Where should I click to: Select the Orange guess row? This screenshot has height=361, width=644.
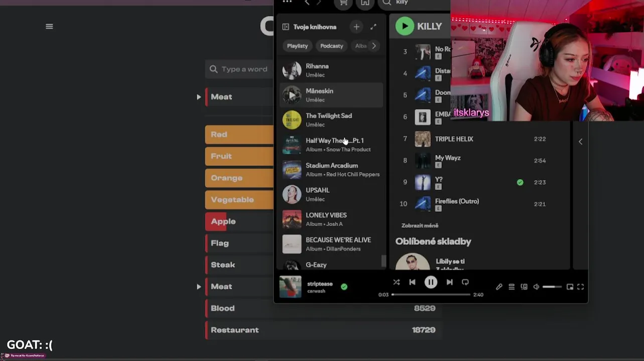[239, 178]
